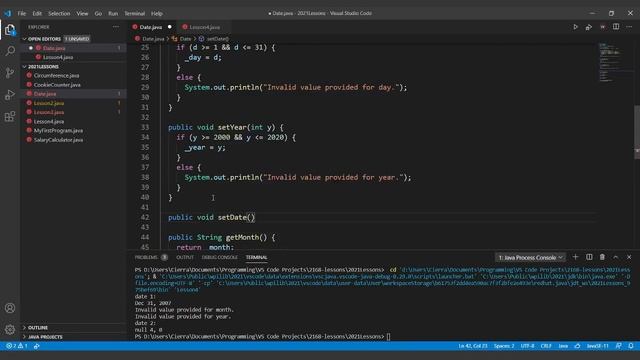Open the Go menu

coord(98,13)
